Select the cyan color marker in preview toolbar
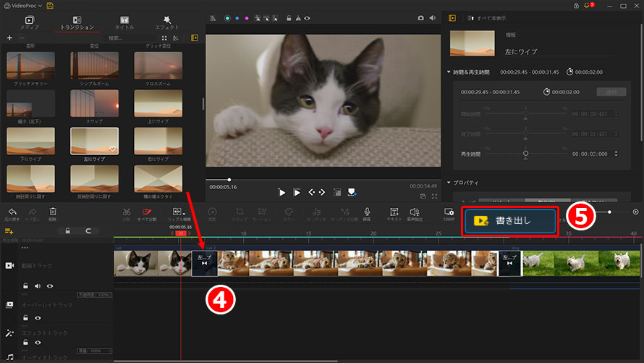The height and width of the screenshot is (363, 644). (227, 18)
